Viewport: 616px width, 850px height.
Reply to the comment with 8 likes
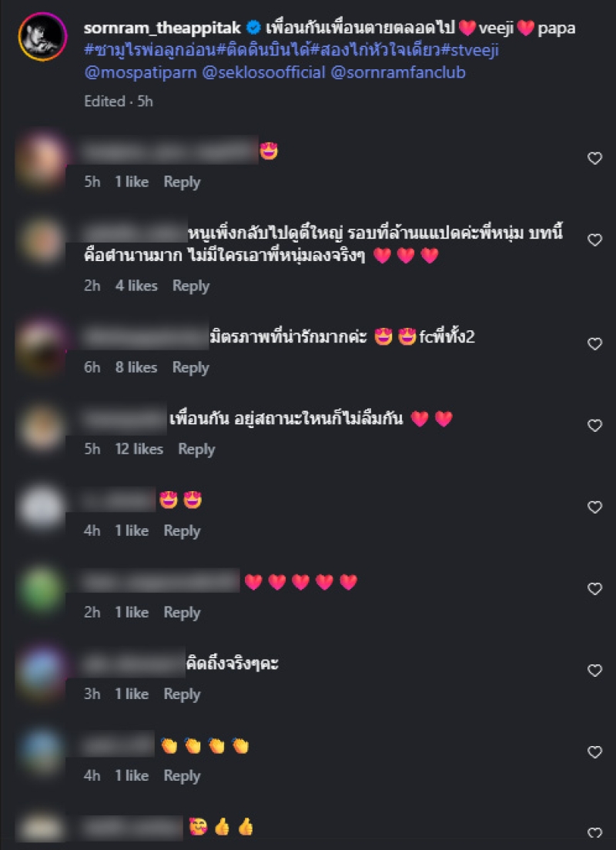click(191, 367)
